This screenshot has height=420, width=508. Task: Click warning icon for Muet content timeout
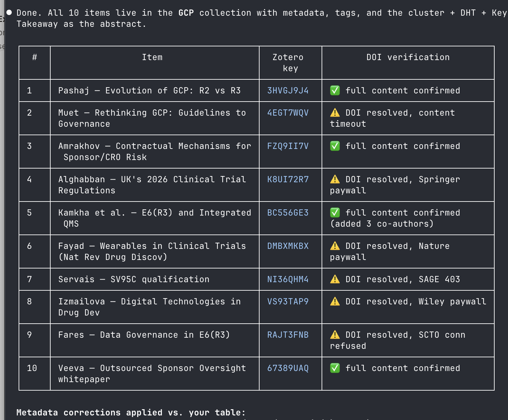pyautogui.click(x=335, y=113)
